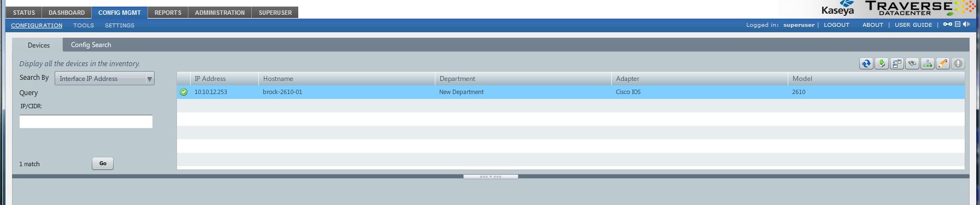The width and height of the screenshot is (980, 205).
Task: Click the IP/CIDR input field
Action: click(86, 121)
